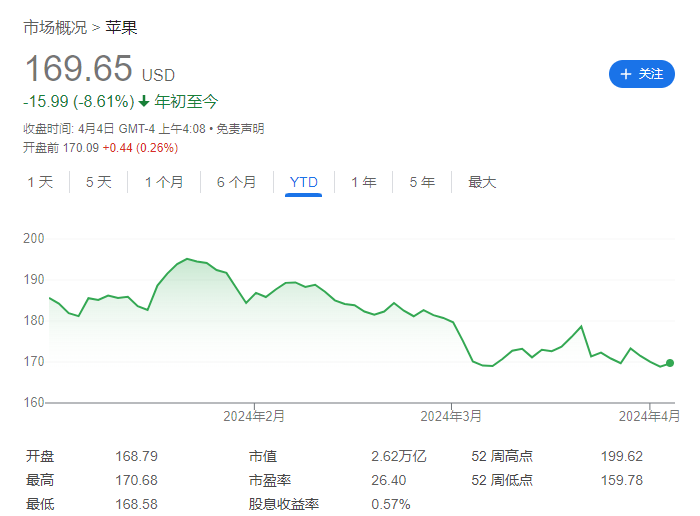Image resolution: width=700 pixels, height=516 pixels.
Task: Switch to the 6 个月 range tab
Action: 236,182
